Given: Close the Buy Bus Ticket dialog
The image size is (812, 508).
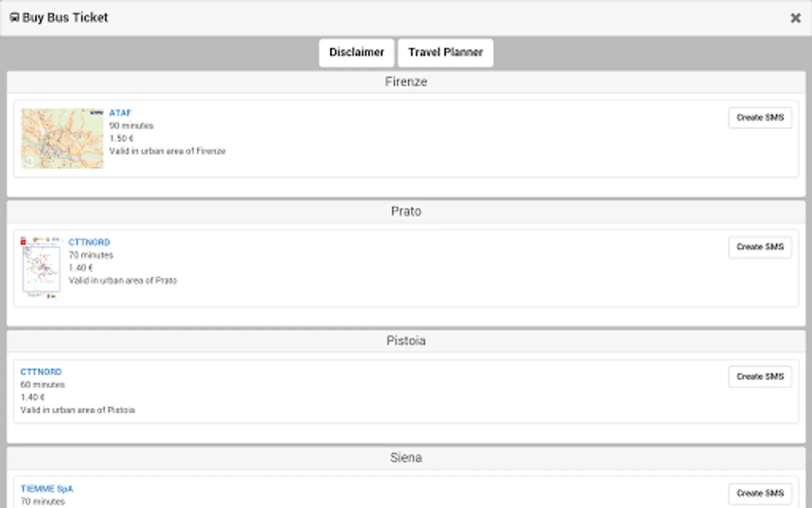Looking at the screenshot, I should [796, 18].
